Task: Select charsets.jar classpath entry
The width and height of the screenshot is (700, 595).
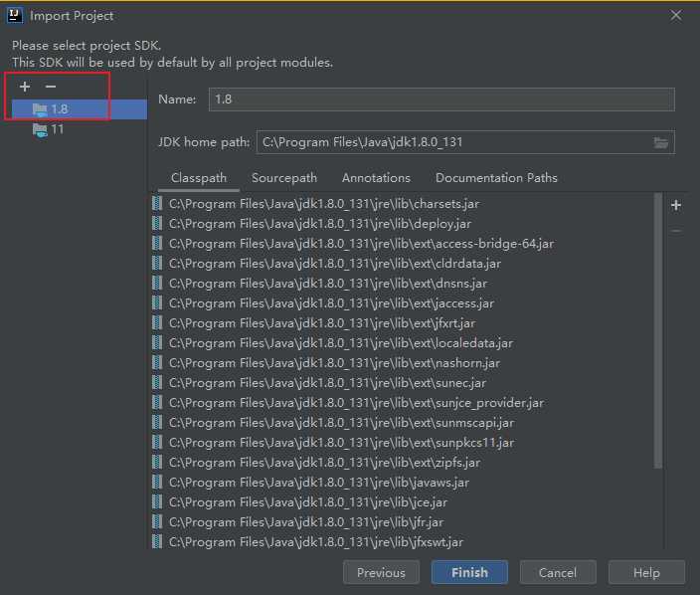Action: [x=402, y=204]
